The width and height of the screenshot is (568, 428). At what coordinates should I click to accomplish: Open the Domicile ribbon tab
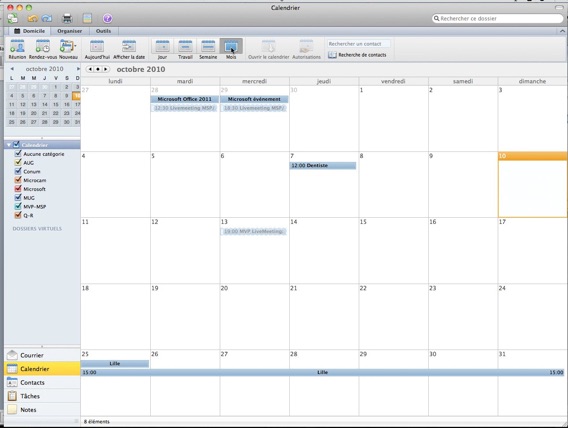pos(30,31)
